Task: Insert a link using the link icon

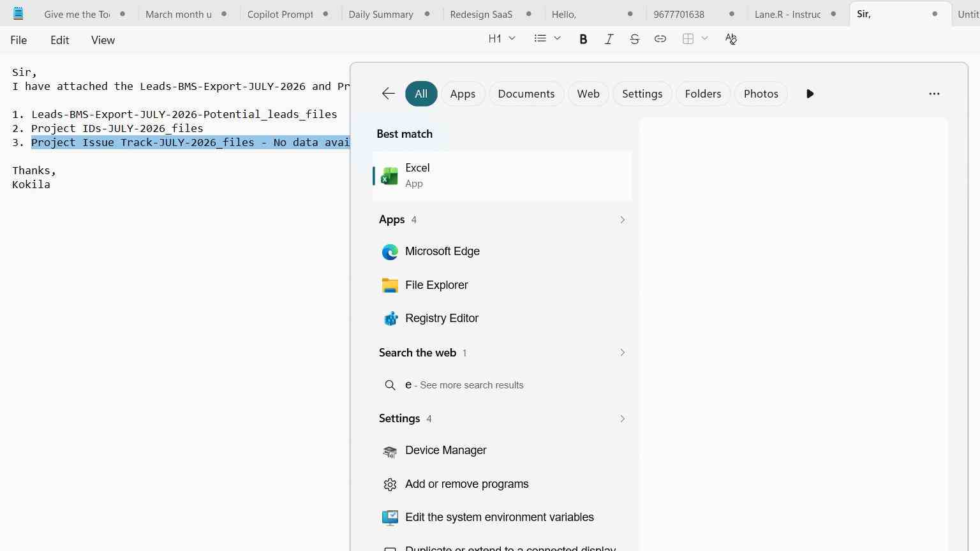Action: (x=660, y=39)
